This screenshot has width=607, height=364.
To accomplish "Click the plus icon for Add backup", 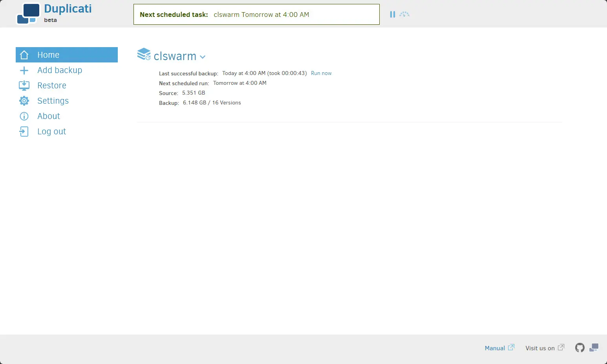I will 24,71.
